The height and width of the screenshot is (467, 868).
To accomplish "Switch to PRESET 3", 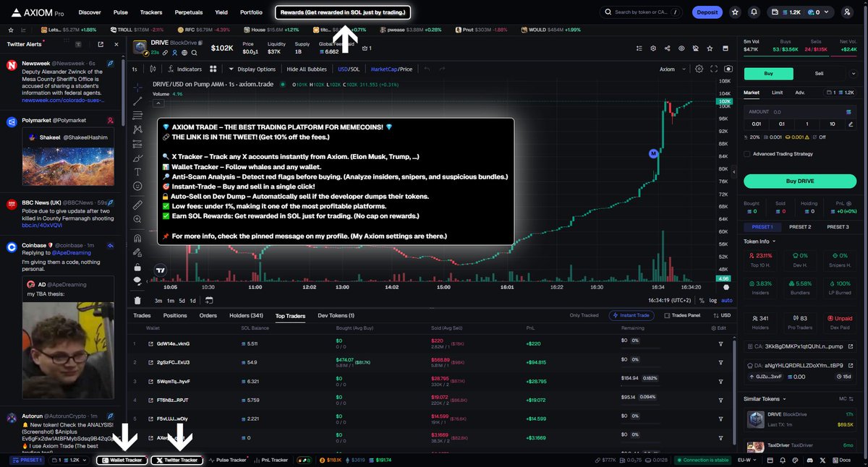I will (x=837, y=227).
